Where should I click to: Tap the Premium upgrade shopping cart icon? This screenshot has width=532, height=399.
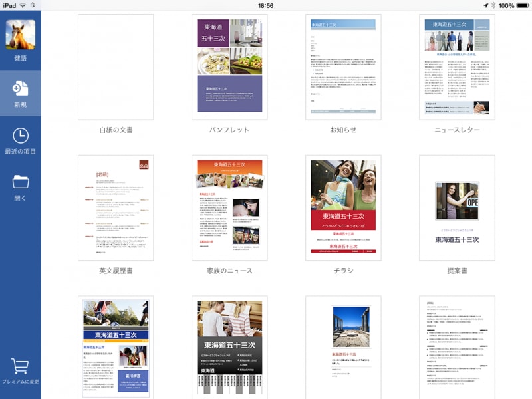pyautogui.click(x=21, y=364)
